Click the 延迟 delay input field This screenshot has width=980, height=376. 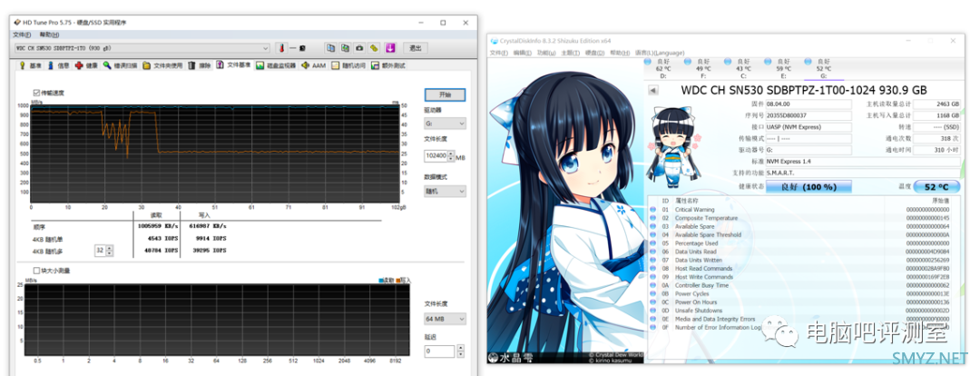[439, 351]
